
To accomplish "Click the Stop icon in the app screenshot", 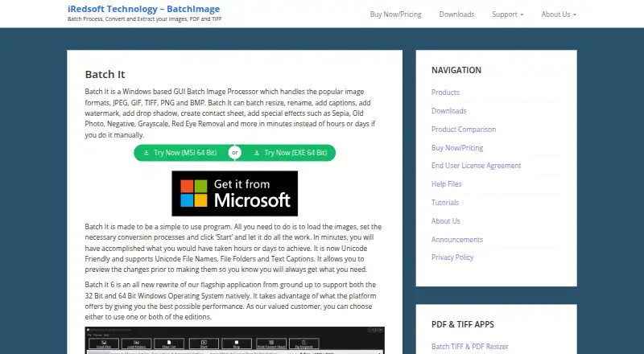I will point(237,344).
